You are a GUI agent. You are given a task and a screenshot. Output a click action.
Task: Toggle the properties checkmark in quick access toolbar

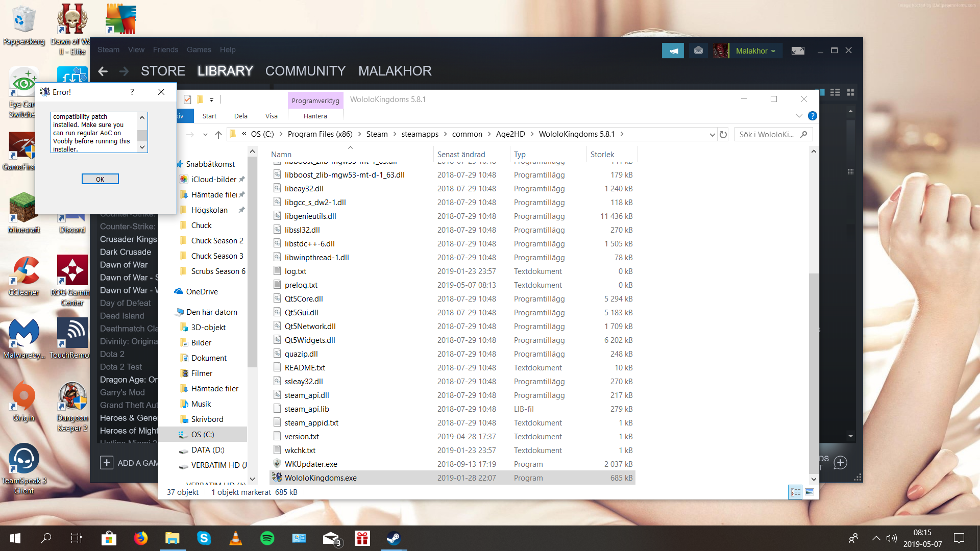187,99
